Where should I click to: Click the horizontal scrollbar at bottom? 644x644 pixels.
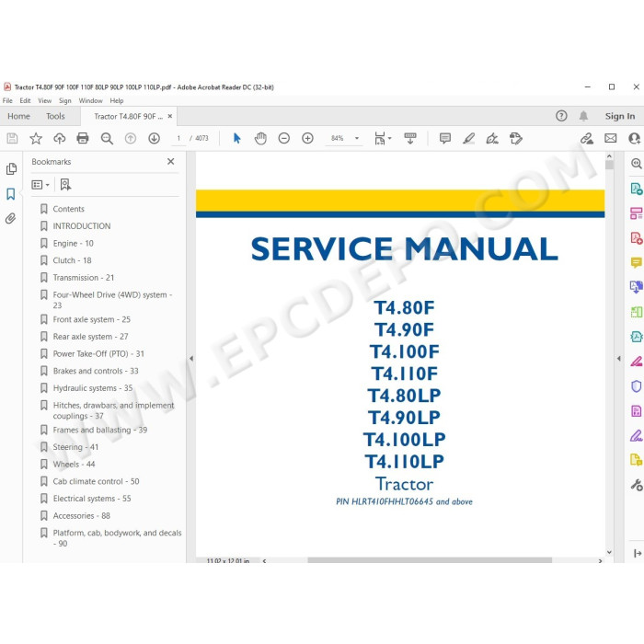click(430, 560)
